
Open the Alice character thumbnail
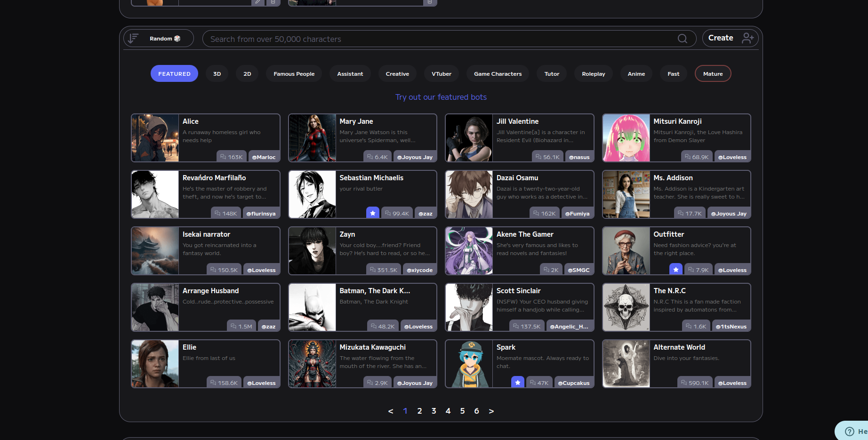point(155,138)
